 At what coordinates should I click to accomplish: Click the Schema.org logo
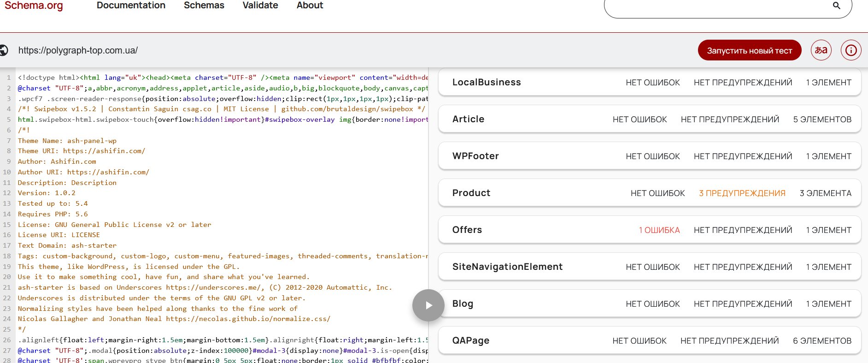[x=34, y=6]
